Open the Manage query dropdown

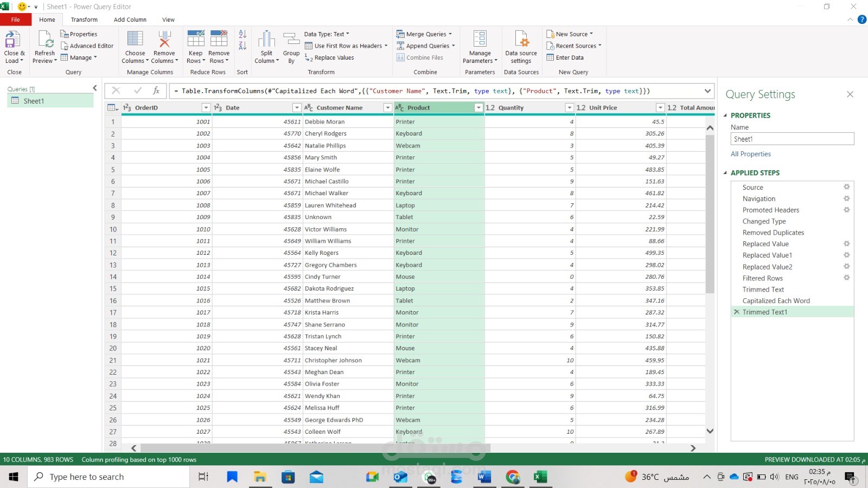pos(79,57)
